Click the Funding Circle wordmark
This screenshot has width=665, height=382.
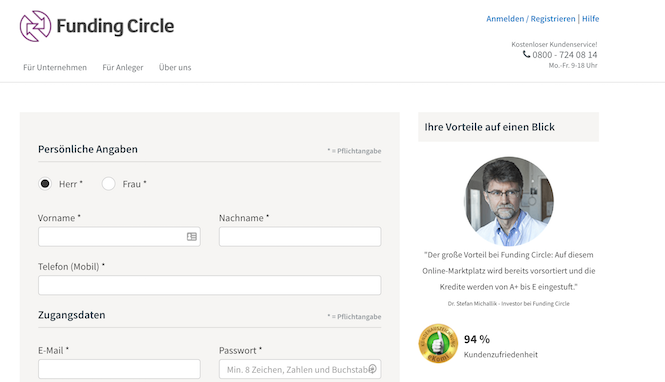point(115,26)
